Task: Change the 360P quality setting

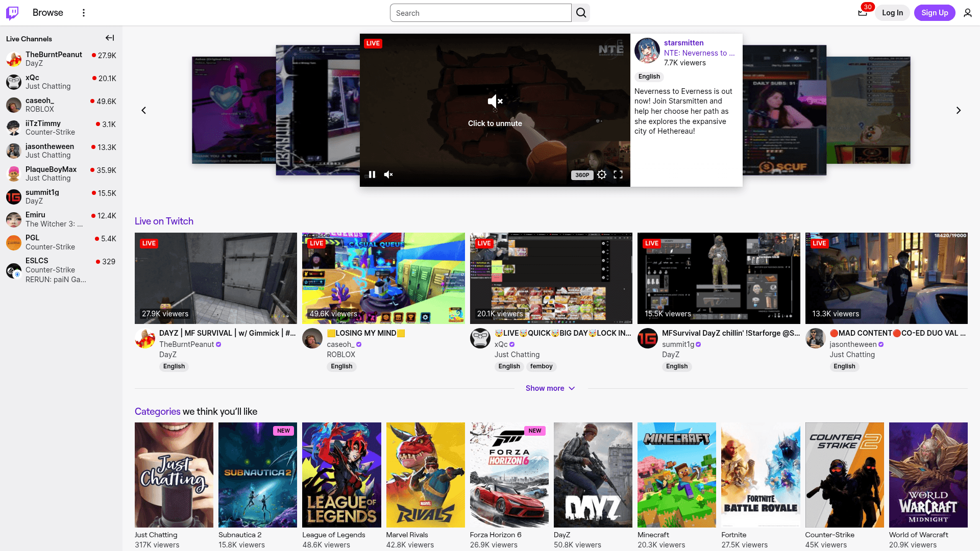Action: click(x=582, y=175)
